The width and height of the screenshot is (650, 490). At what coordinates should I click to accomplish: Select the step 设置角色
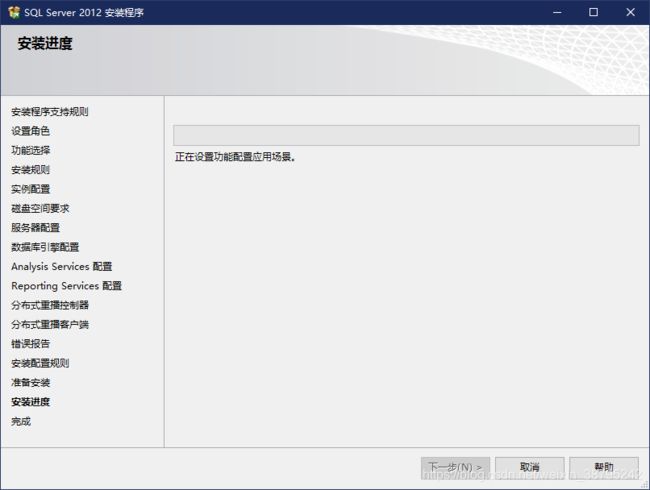[30, 131]
